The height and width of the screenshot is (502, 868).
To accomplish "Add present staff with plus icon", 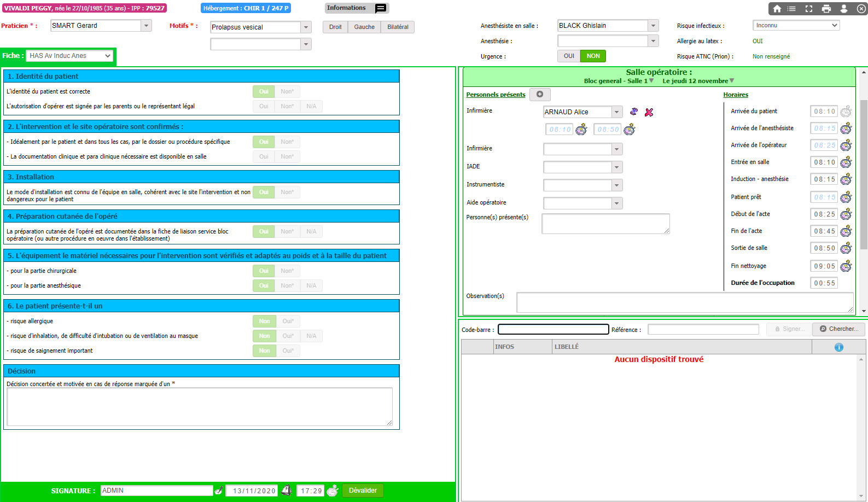I will [540, 94].
